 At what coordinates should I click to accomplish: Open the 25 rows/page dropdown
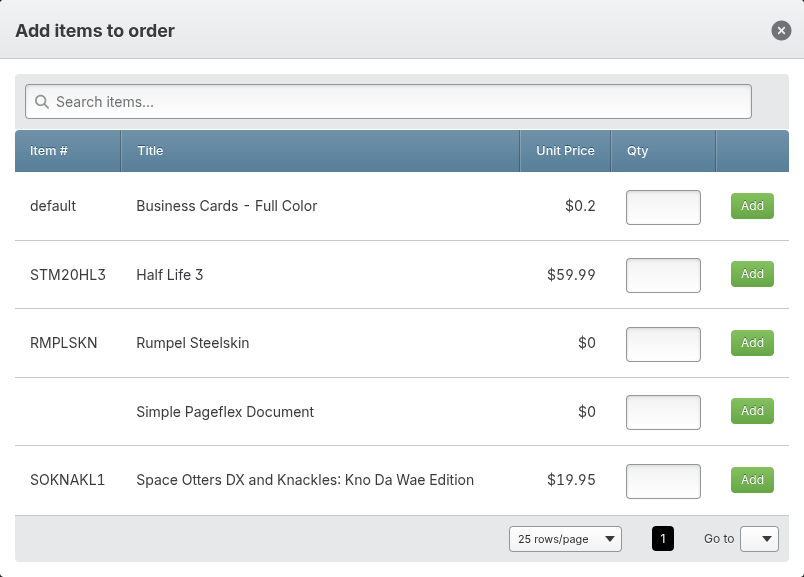tap(565, 539)
